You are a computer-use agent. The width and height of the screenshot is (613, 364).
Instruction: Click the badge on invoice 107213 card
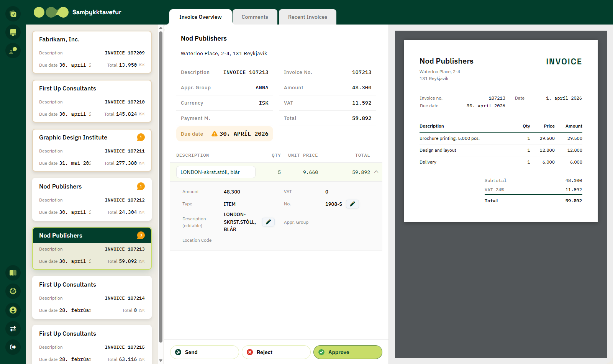[x=141, y=235]
